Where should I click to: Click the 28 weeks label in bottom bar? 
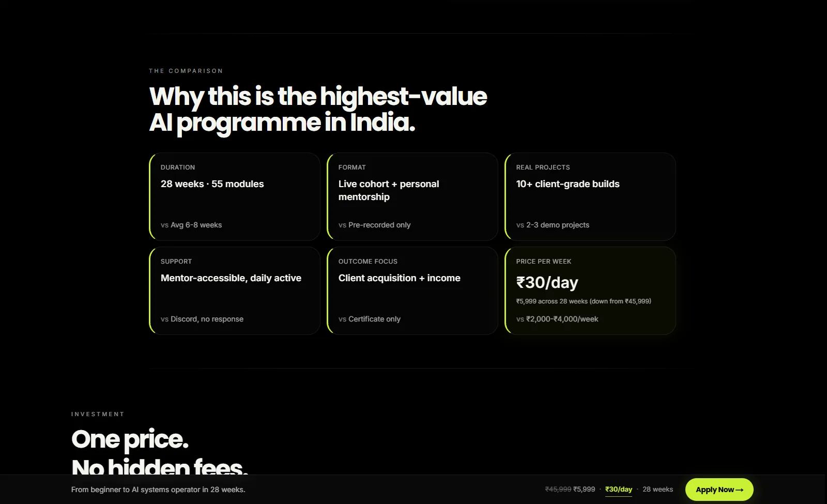click(x=657, y=489)
